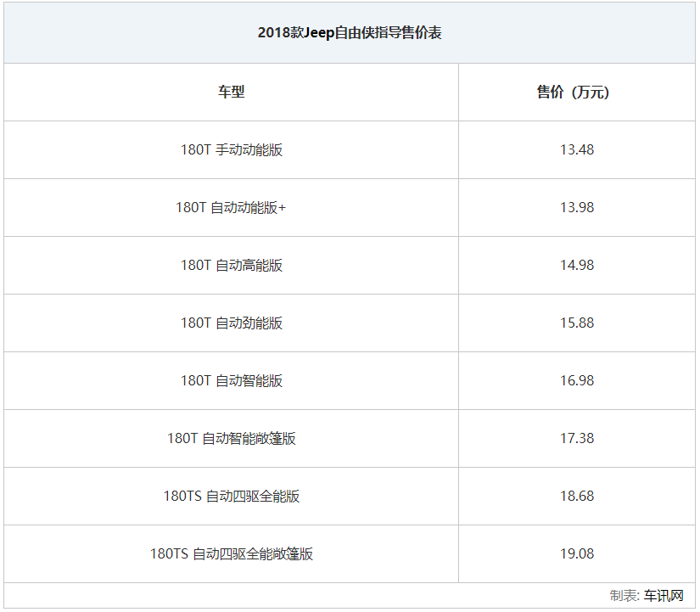
Task: Click the 2018款Jeep自由侠指导售价表 title
Action: click(x=350, y=34)
